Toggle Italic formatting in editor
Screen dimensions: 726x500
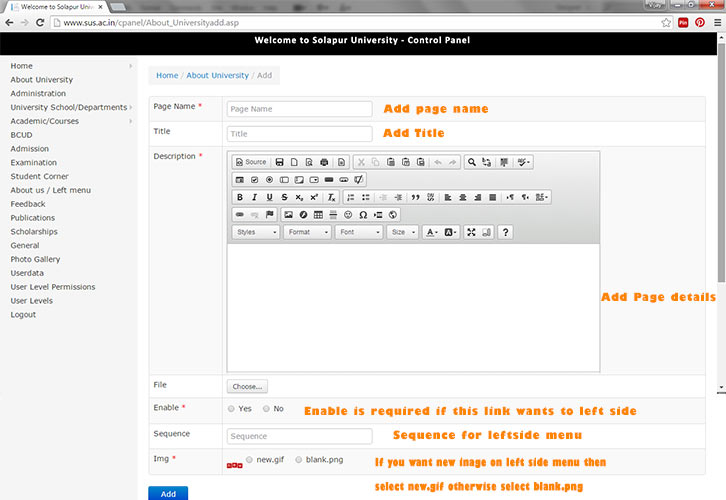pos(255,197)
